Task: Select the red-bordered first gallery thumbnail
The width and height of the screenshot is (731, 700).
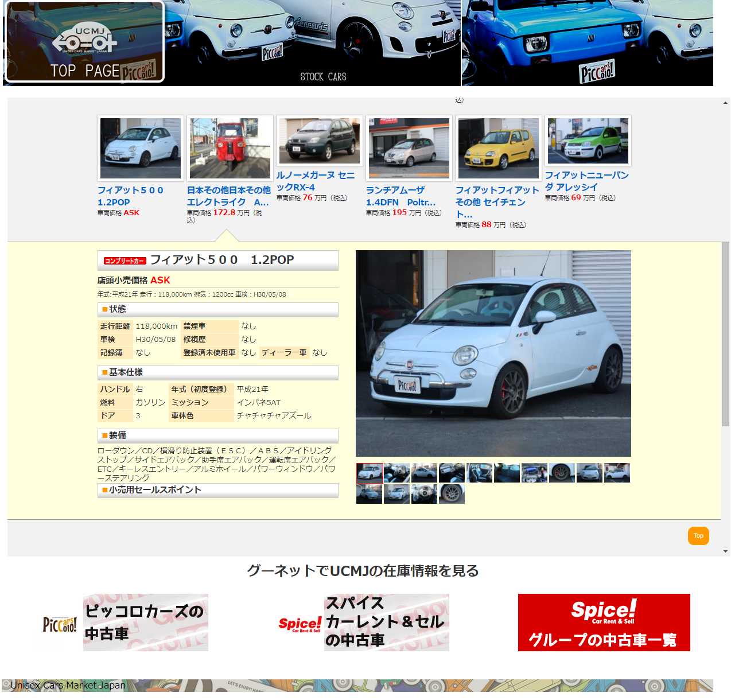Action: coord(370,473)
